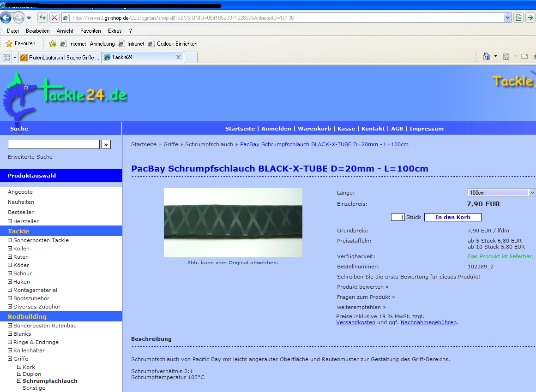Expand the Kork subcategory

tap(19, 367)
